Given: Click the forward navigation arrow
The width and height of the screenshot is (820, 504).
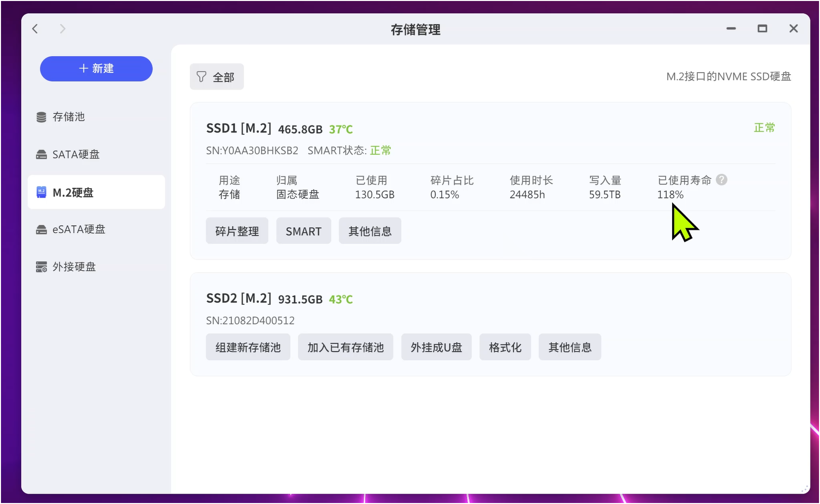Looking at the screenshot, I should click(x=62, y=29).
